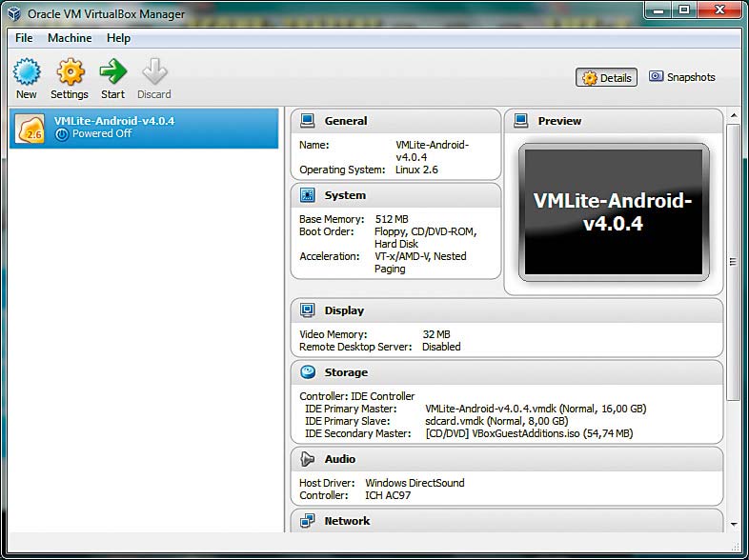Open the Display section heading link
The height and width of the screenshot is (560, 749).
pos(344,310)
